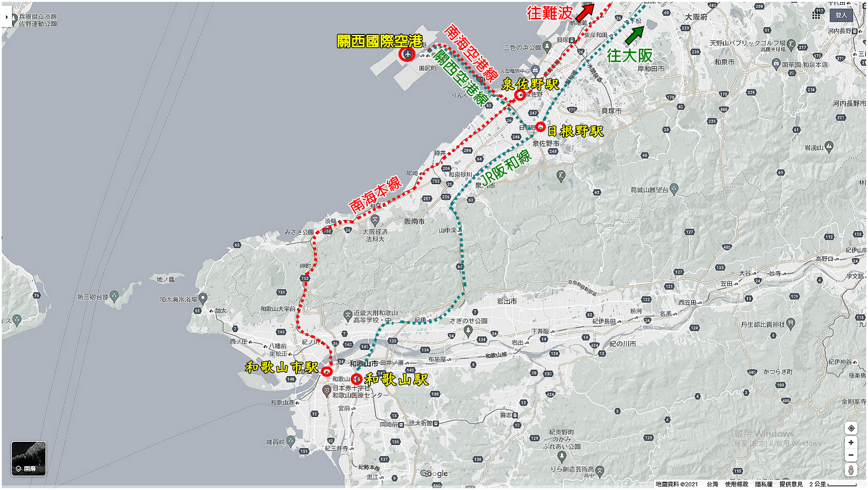Show your current location

[x=851, y=428]
